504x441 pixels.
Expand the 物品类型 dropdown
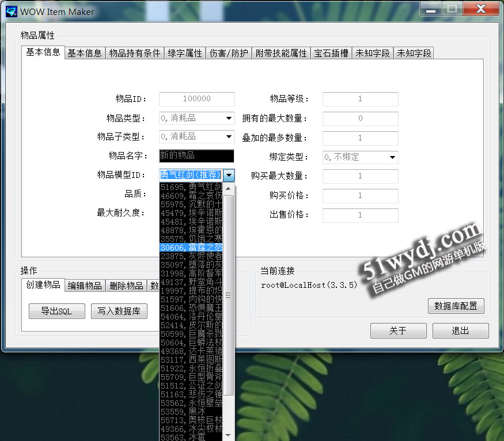tap(229, 118)
